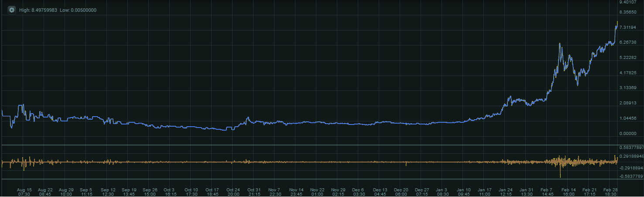Viewport: 644px width, 197px height.
Task: Select the Feb 14 16:00 time label
Action: point(569,192)
